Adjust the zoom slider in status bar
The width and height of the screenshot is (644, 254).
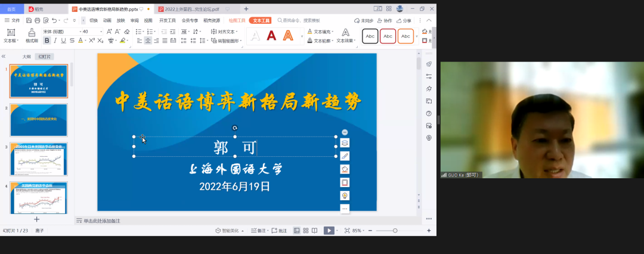coord(395,230)
